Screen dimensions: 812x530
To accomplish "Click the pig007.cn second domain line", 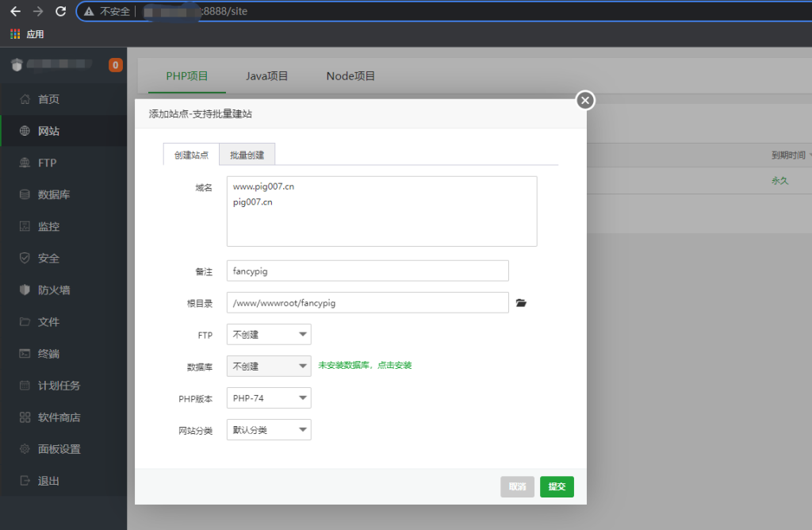I will pyautogui.click(x=253, y=202).
